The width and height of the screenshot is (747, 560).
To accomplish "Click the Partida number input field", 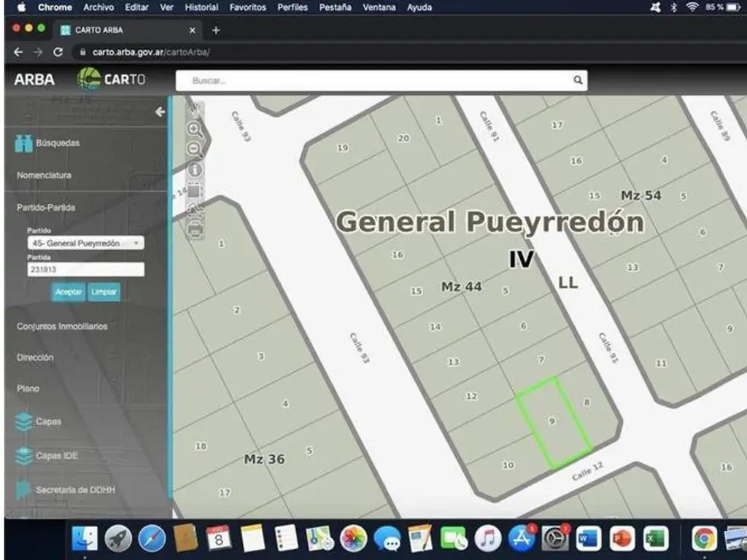I will pyautogui.click(x=85, y=270).
